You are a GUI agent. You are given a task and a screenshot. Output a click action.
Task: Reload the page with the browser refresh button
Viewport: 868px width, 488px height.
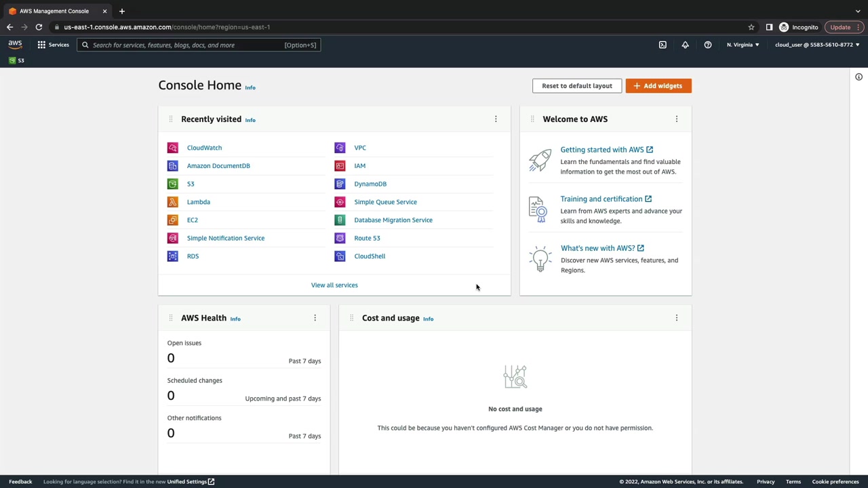pyautogui.click(x=39, y=27)
